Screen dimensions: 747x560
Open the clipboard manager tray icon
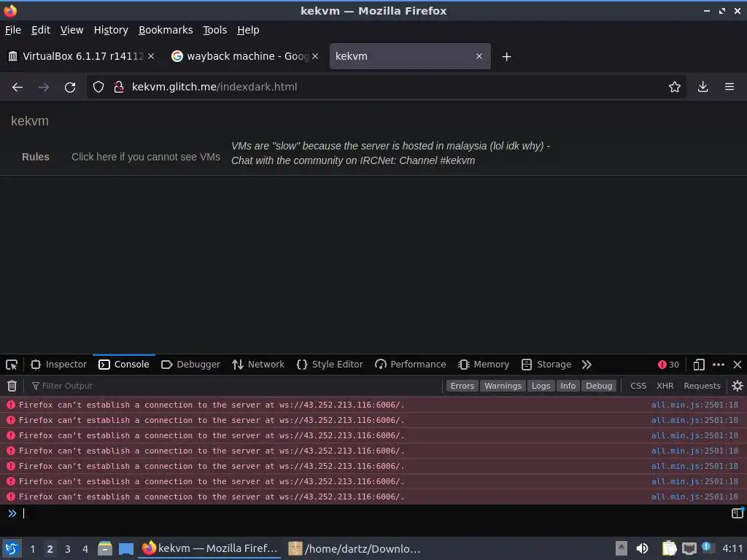click(669, 548)
